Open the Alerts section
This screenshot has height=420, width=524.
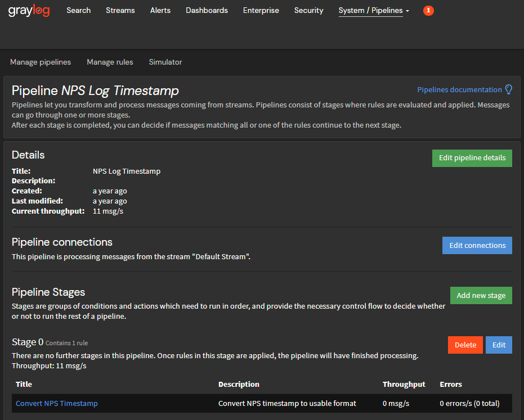tap(160, 11)
